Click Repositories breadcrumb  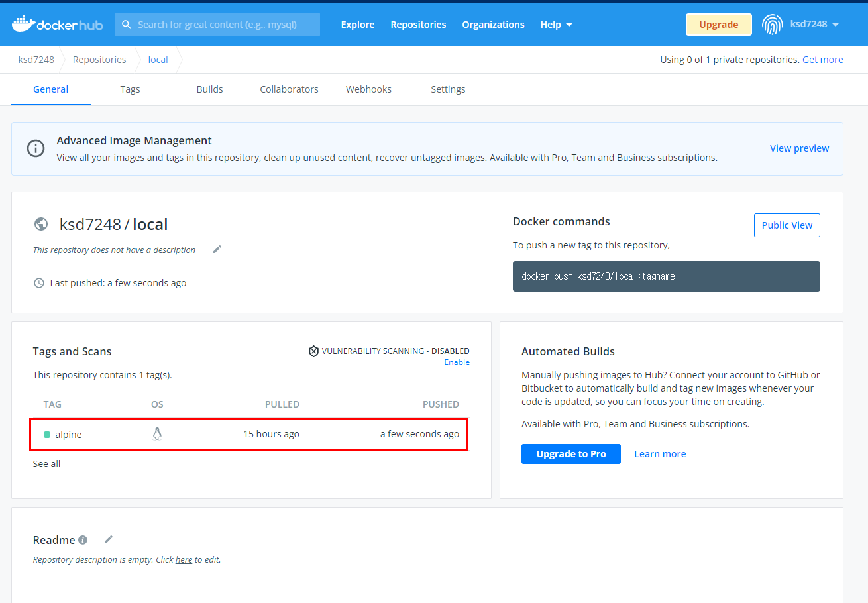99,60
